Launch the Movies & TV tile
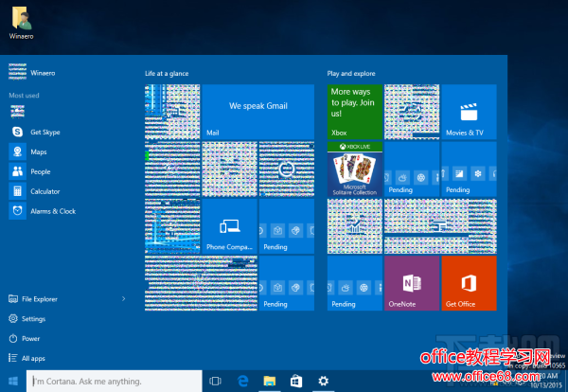This screenshot has height=392, width=568. click(x=469, y=112)
